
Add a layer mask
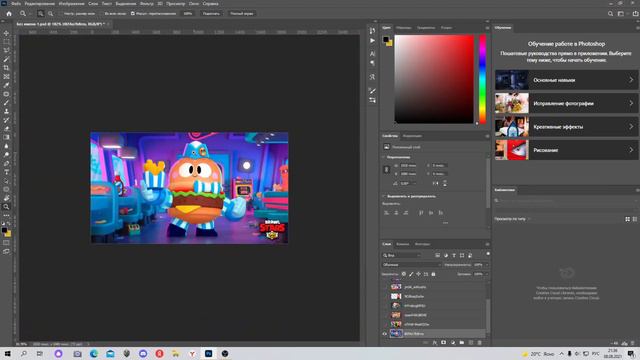point(443,343)
